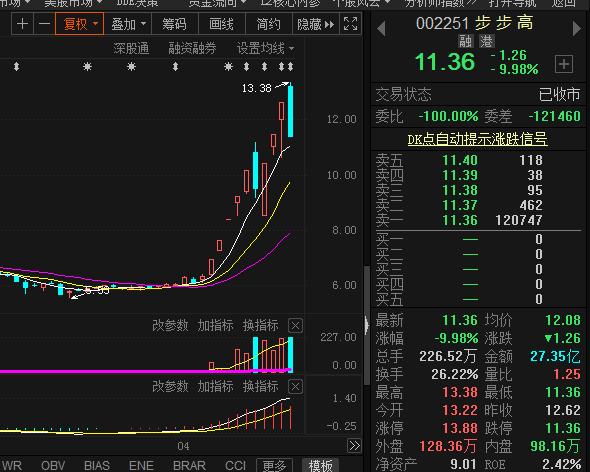Image resolution: width=590 pixels, height=472 pixels.
Task: Close the MACD indicator panel
Action: (x=295, y=387)
